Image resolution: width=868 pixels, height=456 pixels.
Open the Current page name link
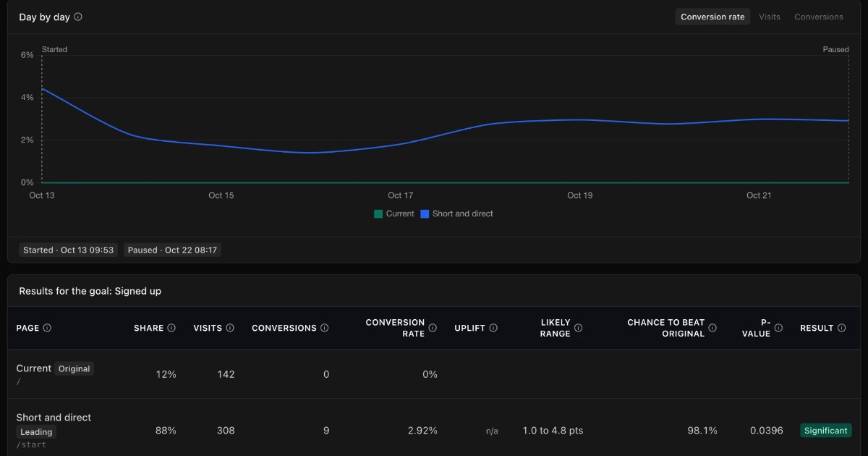coord(34,368)
